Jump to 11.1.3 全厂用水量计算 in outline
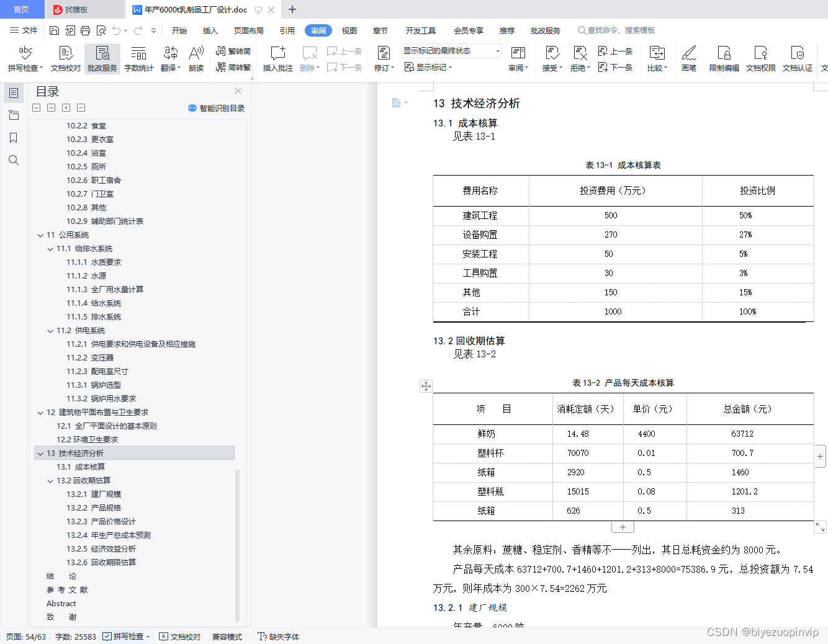 [105, 290]
